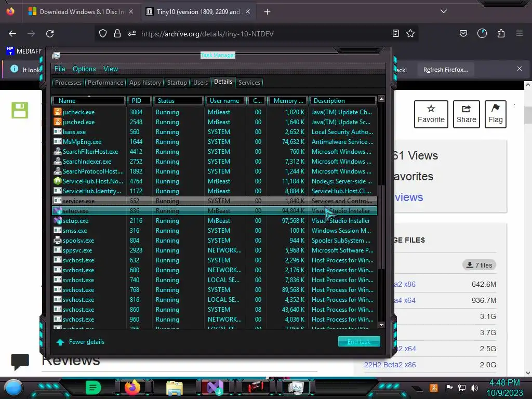Open the 22H2 Beta2 x86 download link
Screen dimensions: 532x399
[x=390, y=365]
